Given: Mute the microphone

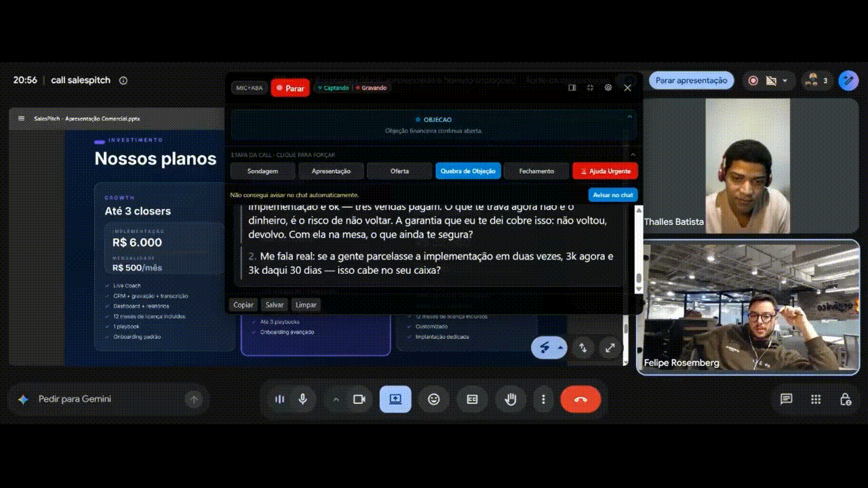Looking at the screenshot, I should (302, 399).
